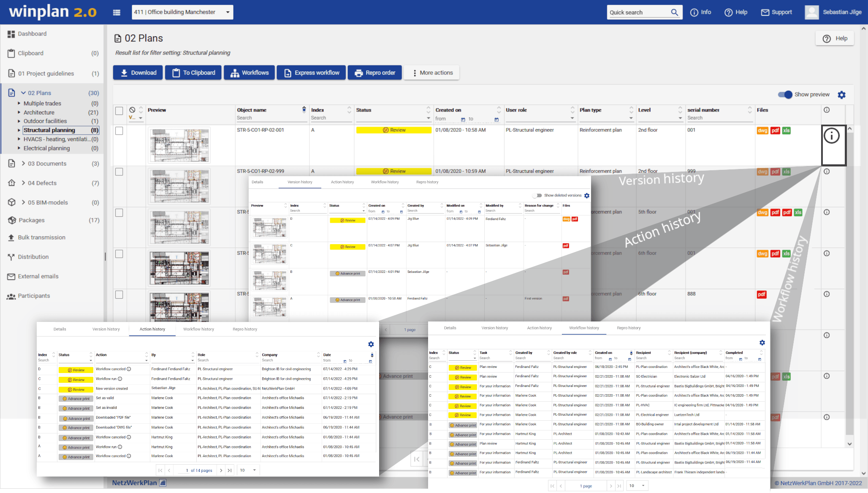
Task: Expand the 04 Defects node
Action: pyautogui.click(x=23, y=183)
